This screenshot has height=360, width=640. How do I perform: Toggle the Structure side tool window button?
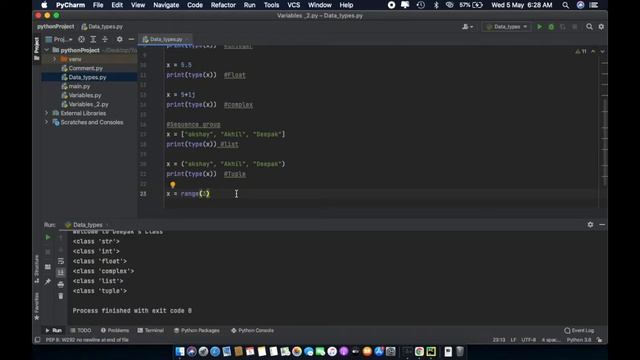pos(37,269)
